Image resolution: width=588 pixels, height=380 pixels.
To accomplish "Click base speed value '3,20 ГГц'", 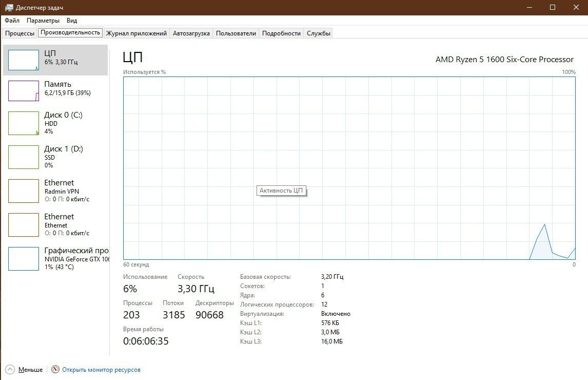I will (x=332, y=277).
